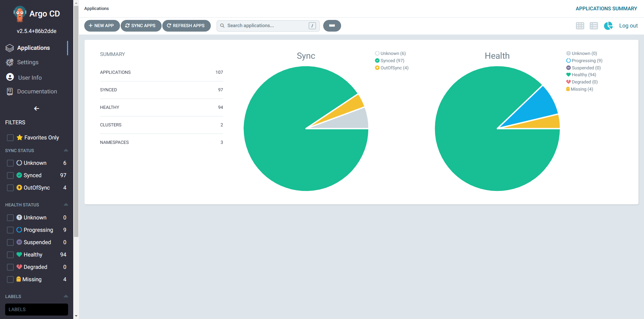Image resolution: width=644 pixels, height=319 pixels.
Task: Open the Applications sidebar menu item
Action: tap(33, 48)
